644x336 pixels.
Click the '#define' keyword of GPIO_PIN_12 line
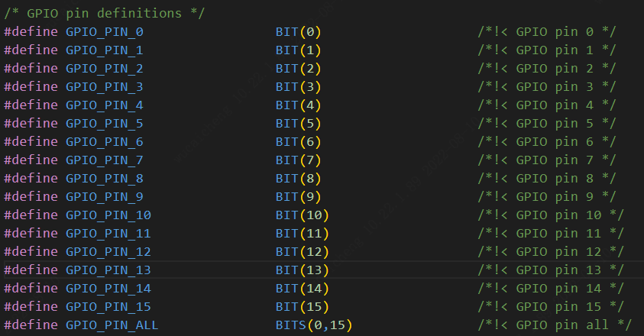[x=31, y=252]
